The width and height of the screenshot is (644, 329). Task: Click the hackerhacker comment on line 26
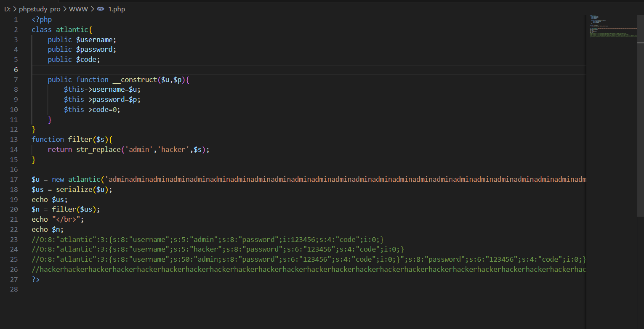(309, 269)
